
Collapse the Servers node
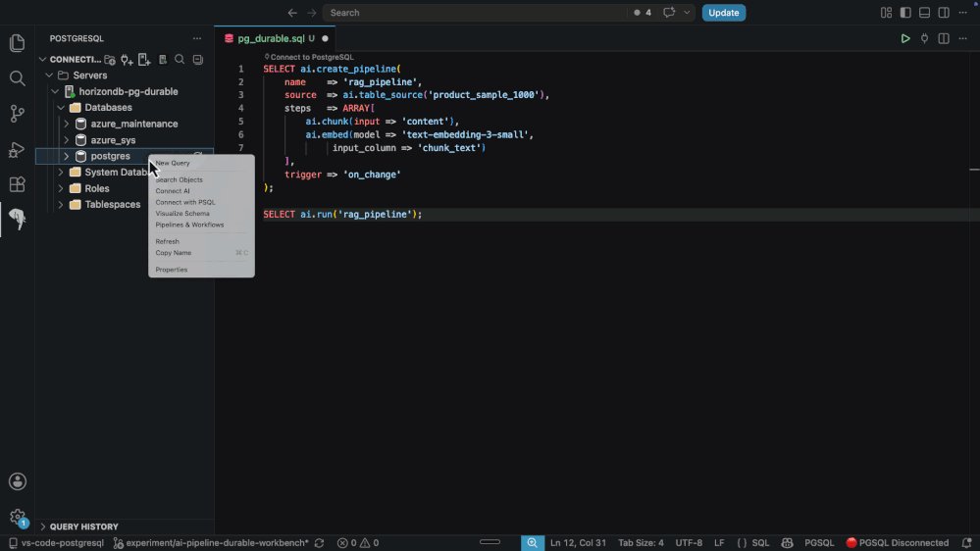pyautogui.click(x=49, y=75)
